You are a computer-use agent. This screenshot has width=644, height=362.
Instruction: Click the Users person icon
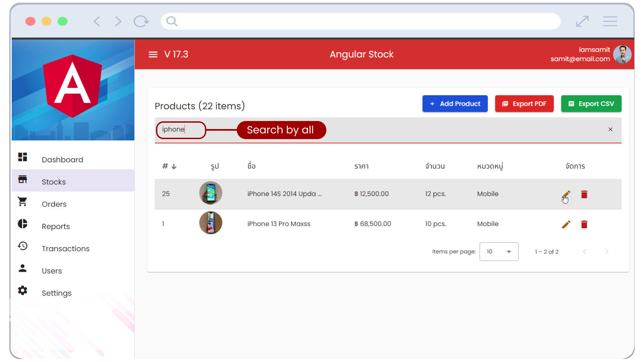click(x=22, y=268)
